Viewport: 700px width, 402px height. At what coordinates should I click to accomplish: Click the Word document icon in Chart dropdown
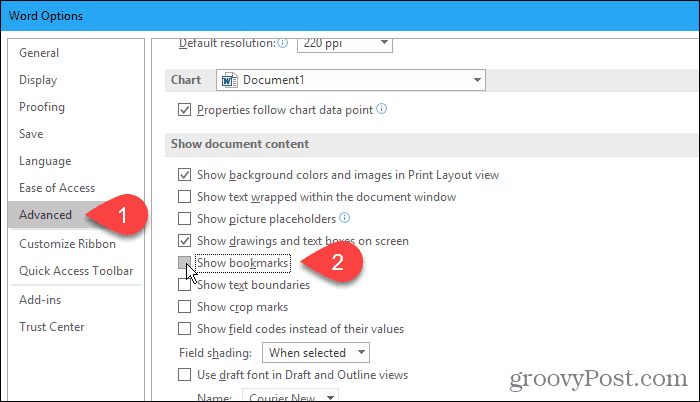(x=229, y=80)
